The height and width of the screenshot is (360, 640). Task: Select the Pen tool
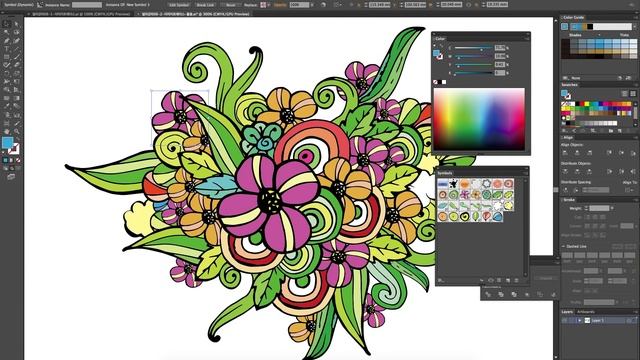7,40
